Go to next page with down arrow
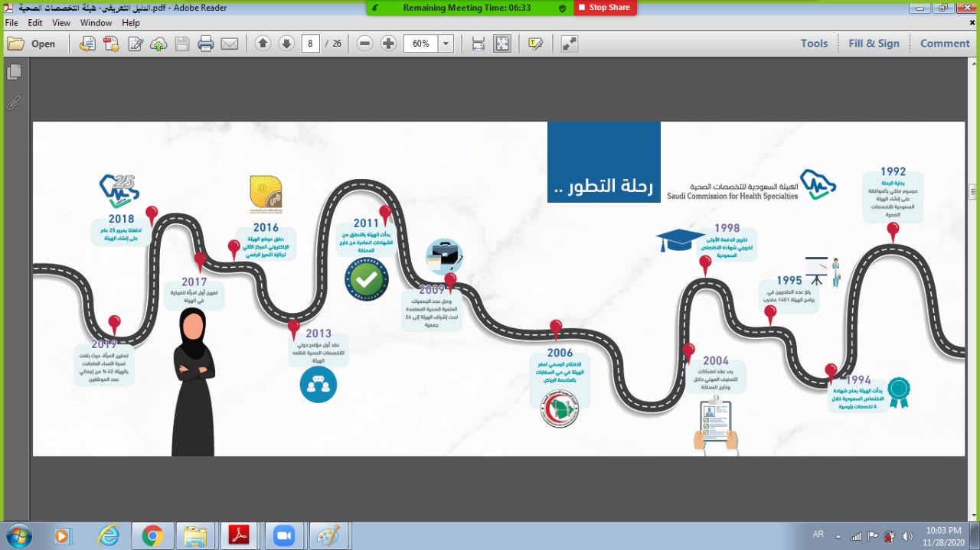The image size is (980, 550). tap(286, 44)
